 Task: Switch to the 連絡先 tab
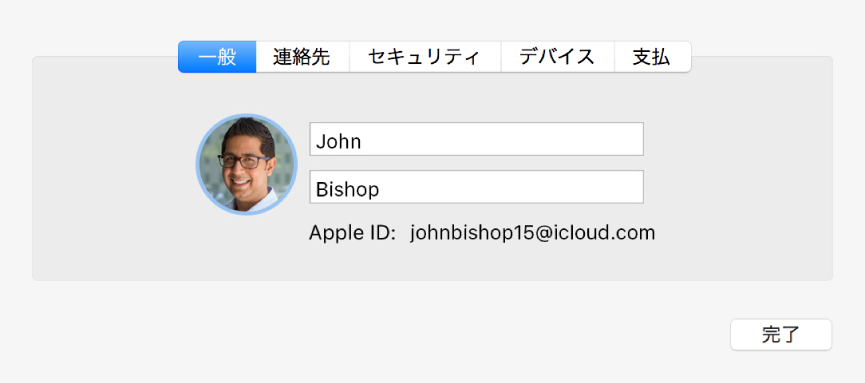pos(302,57)
